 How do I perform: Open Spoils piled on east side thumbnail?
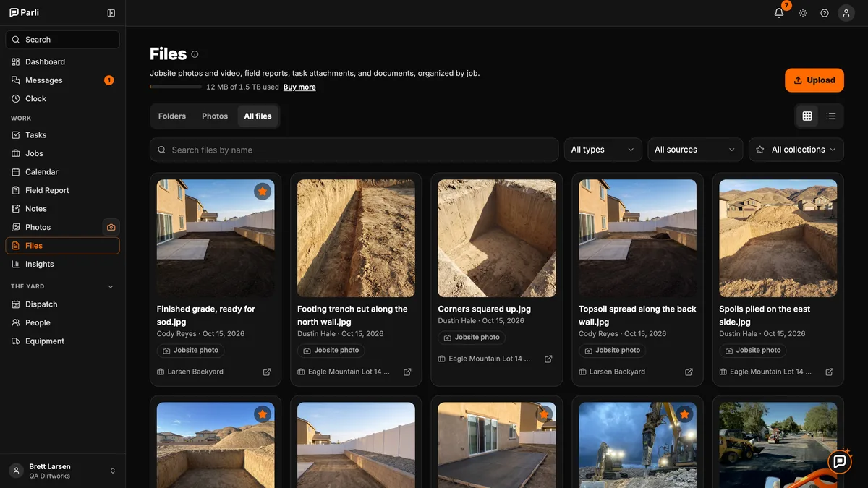[x=778, y=239]
